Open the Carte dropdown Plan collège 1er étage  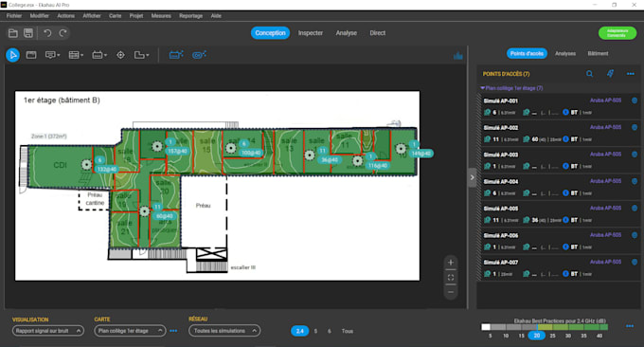(130, 331)
